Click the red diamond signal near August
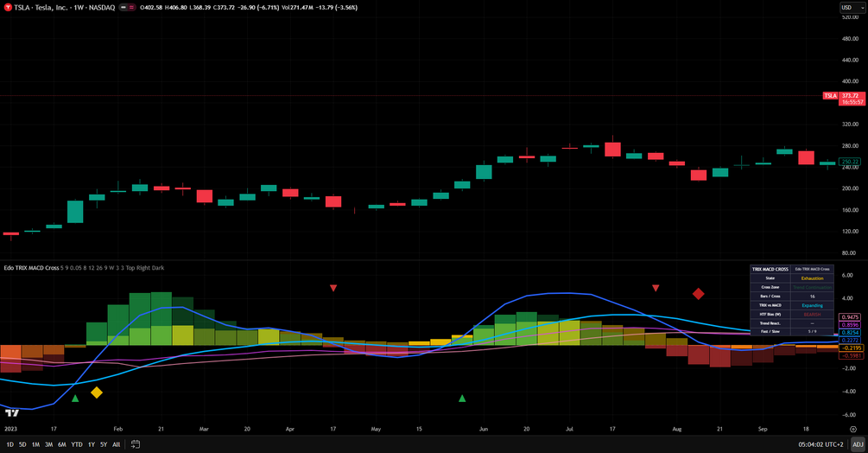 point(699,294)
